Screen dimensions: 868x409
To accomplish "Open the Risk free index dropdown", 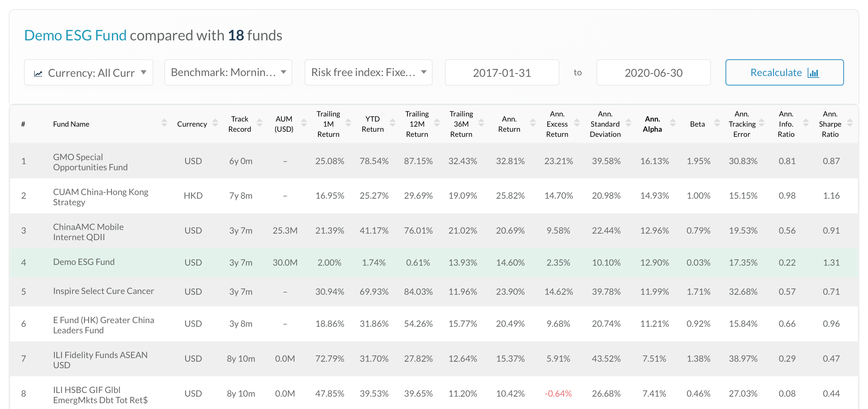I will click(369, 73).
